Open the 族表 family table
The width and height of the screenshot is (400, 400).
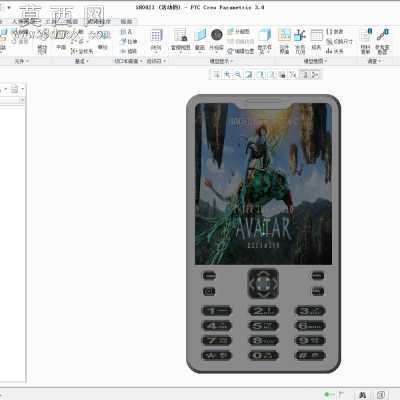(x=316, y=40)
